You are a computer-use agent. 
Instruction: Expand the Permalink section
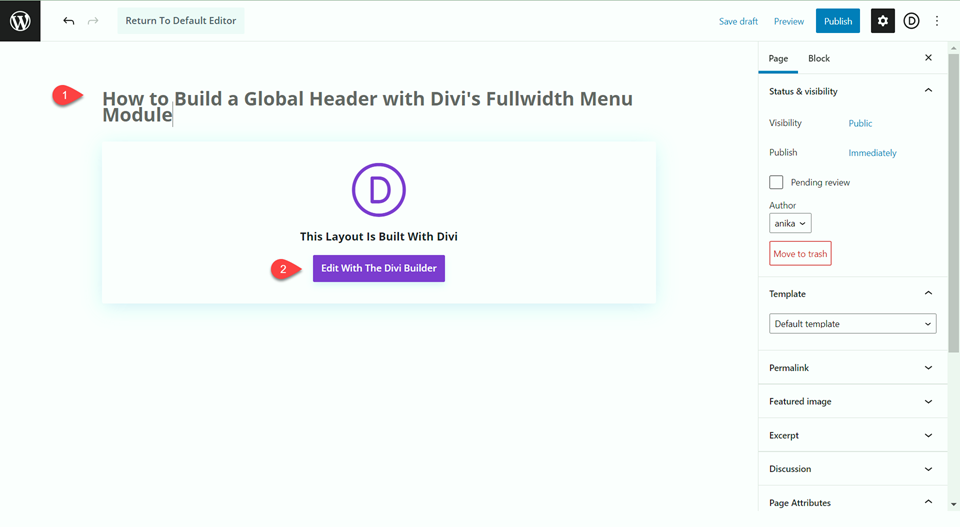point(852,368)
